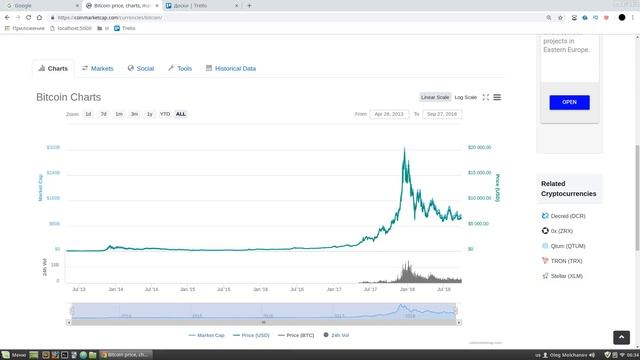Open the Chrome three-dot menu

633,18
